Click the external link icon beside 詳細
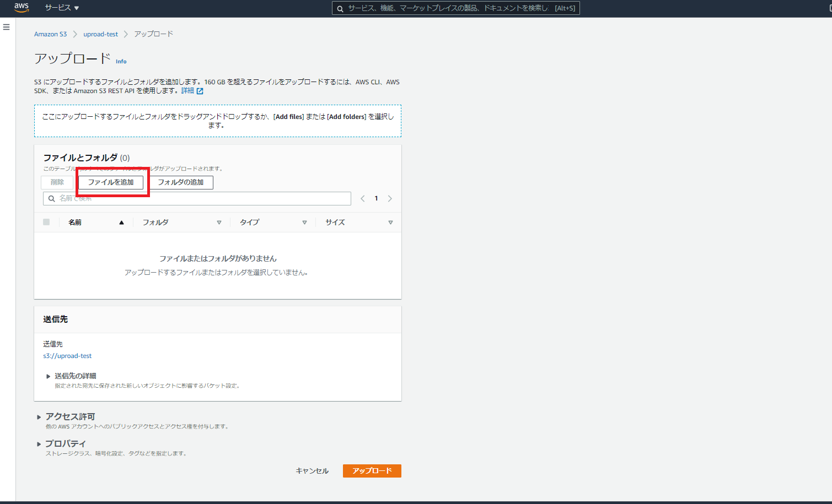The height and width of the screenshot is (504, 832). pyautogui.click(x=199, y=90)
